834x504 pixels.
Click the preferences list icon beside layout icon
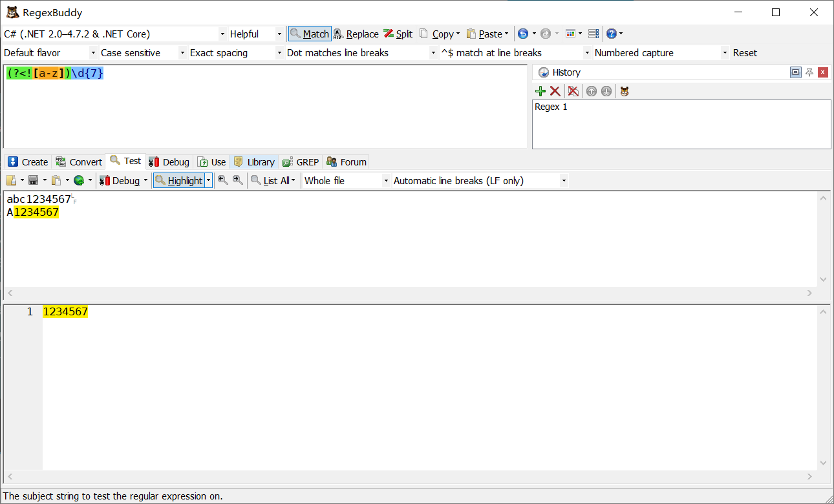pos(593,34)
